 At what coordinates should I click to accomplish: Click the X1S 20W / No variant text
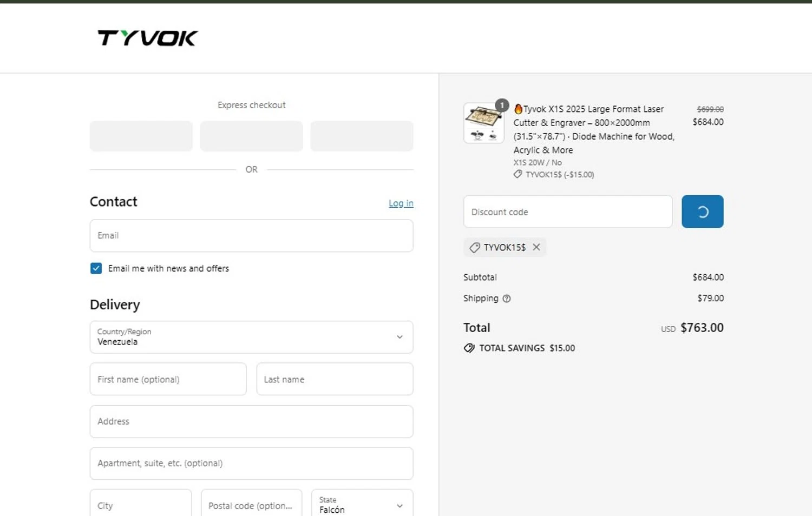click(x=538, y=162)
